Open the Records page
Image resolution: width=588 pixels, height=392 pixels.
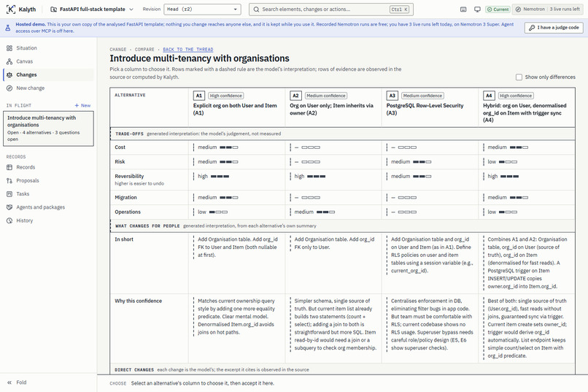pos(48,167)
